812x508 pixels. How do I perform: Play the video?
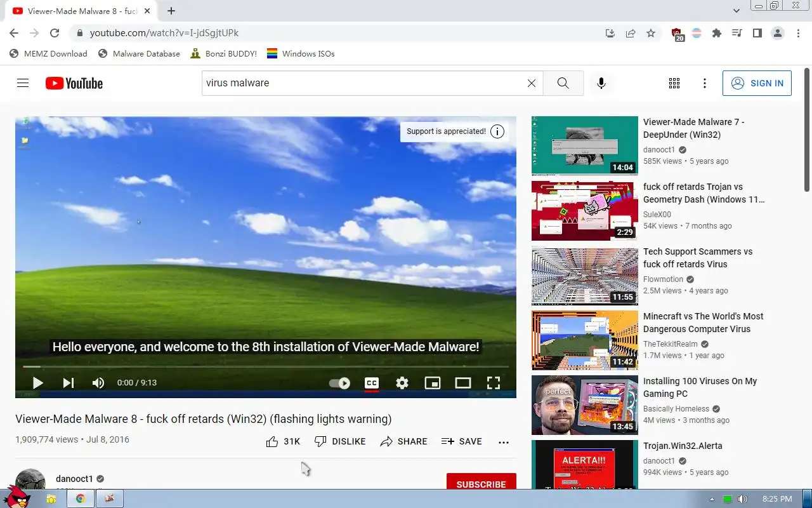click(x=37, y=383)
